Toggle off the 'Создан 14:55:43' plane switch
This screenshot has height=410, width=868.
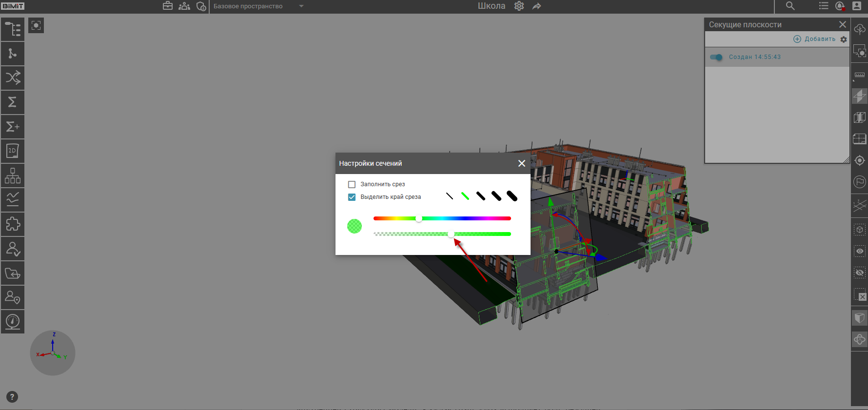[716, 57]
